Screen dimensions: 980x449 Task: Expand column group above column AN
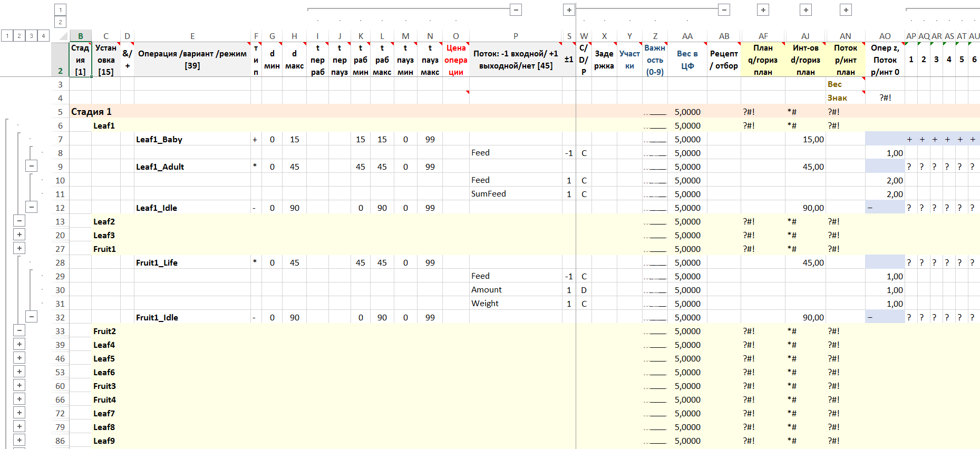pyautogui.click(x=846, y=9)
